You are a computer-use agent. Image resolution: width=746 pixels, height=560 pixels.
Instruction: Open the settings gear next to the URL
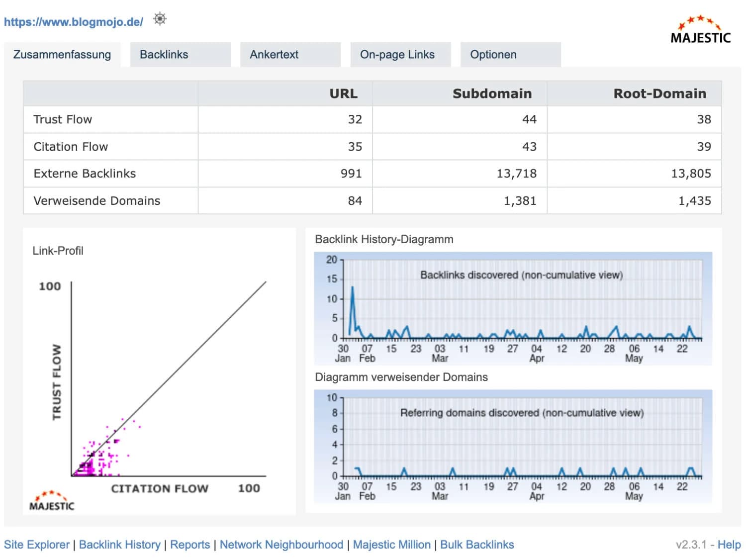click(x=160, y=19)
